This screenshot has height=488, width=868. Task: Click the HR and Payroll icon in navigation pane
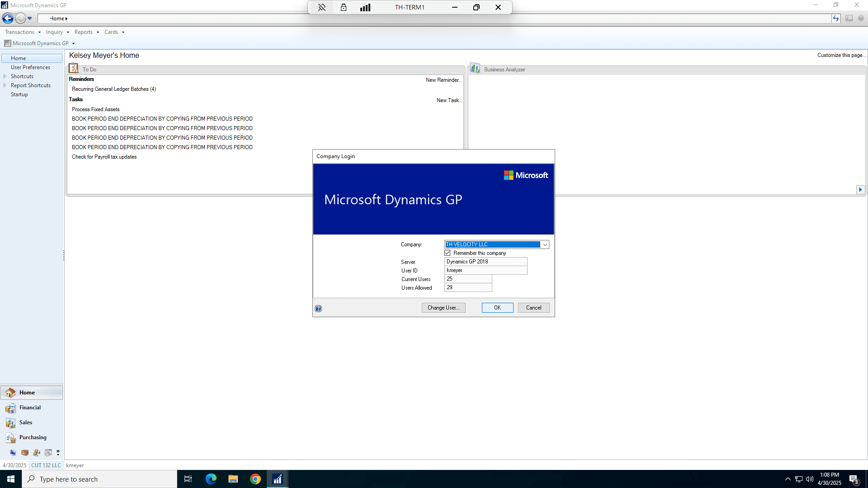[x=37, y=453]
